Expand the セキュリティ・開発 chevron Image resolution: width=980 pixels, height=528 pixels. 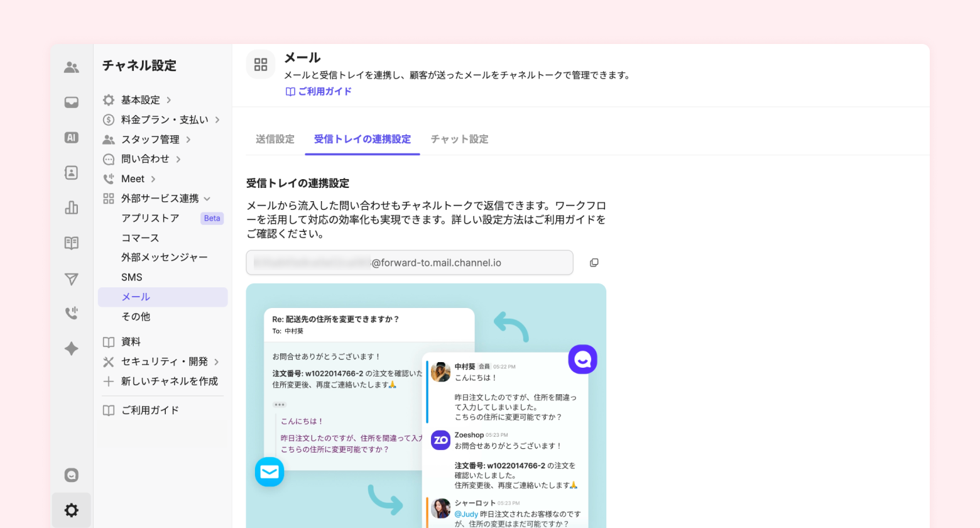[217, 361]
